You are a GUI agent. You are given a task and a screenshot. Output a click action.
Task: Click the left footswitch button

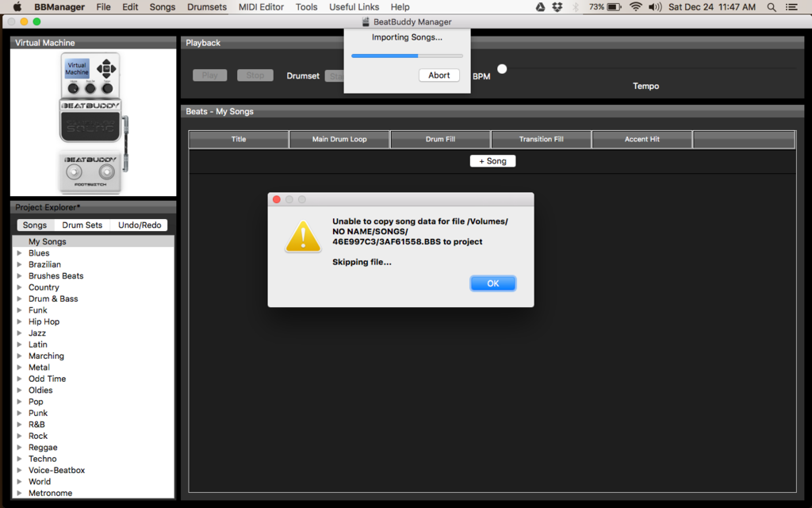pyautogui.click(x=74, y=172)
